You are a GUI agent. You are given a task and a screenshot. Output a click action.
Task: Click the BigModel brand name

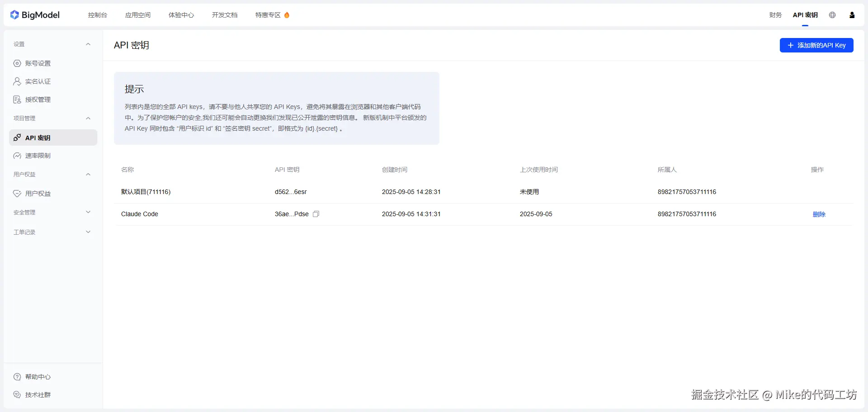click(41, 15)
